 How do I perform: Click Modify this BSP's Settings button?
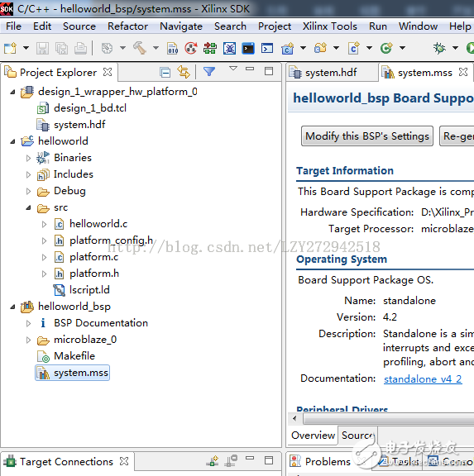(x=367, y=136)
